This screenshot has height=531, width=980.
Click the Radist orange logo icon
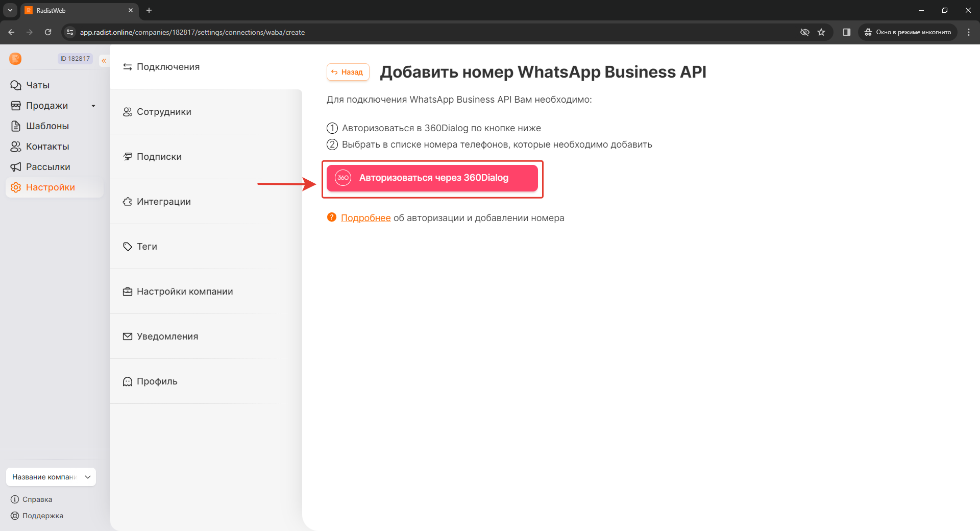(x=15, y=59)
